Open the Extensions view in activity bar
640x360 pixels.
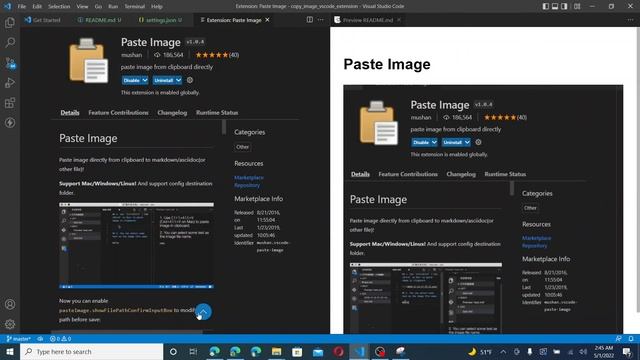point(10,102)
